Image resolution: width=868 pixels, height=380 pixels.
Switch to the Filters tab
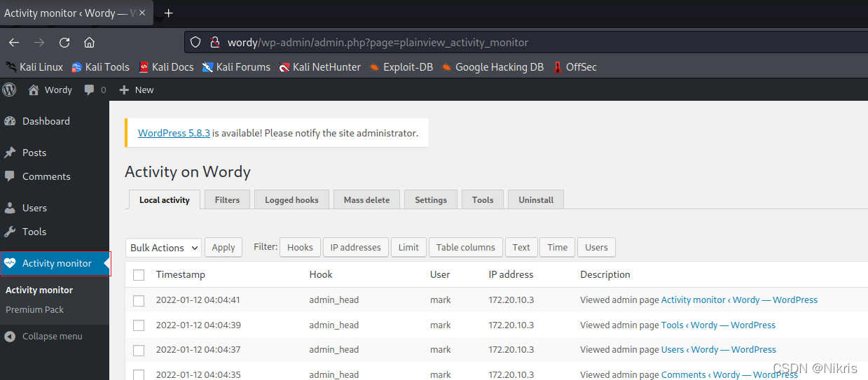point(227,199)
